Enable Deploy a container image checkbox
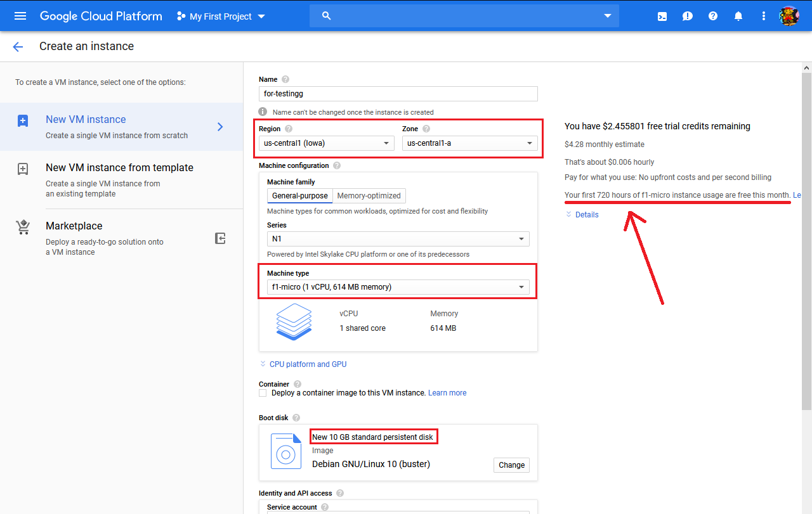 (x=263, y=393)
